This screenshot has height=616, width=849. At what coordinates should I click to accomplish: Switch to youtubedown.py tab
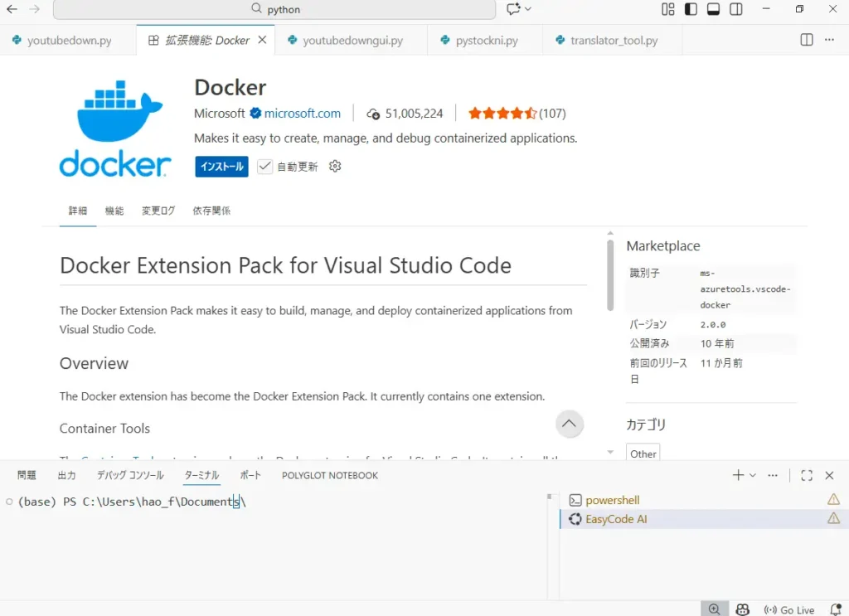(69, 40)
